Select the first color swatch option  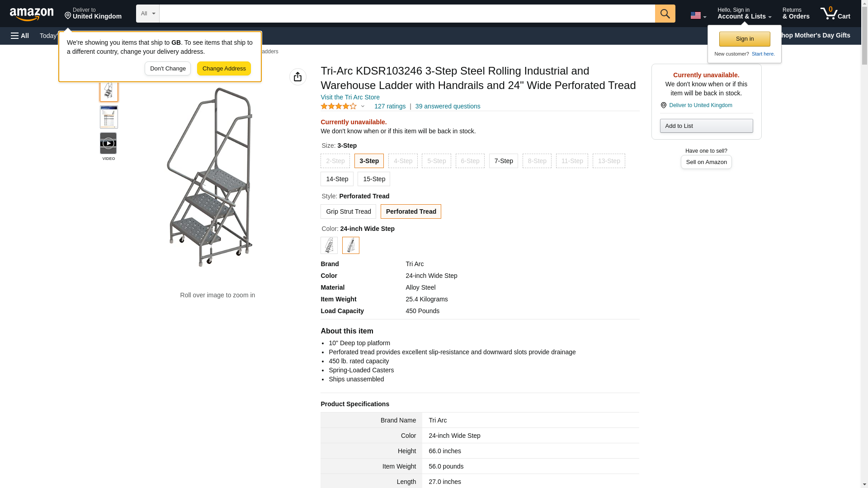(329, 245)
